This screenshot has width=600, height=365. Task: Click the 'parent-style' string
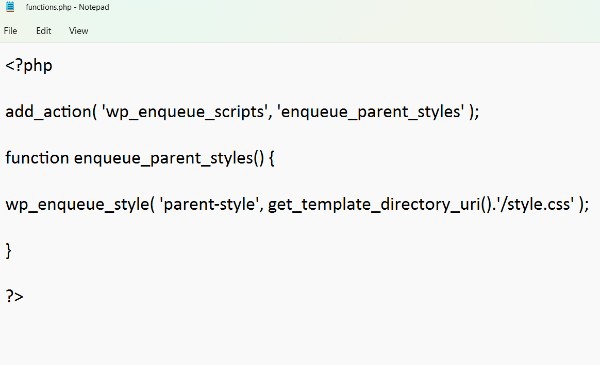[x=209, y=204]
